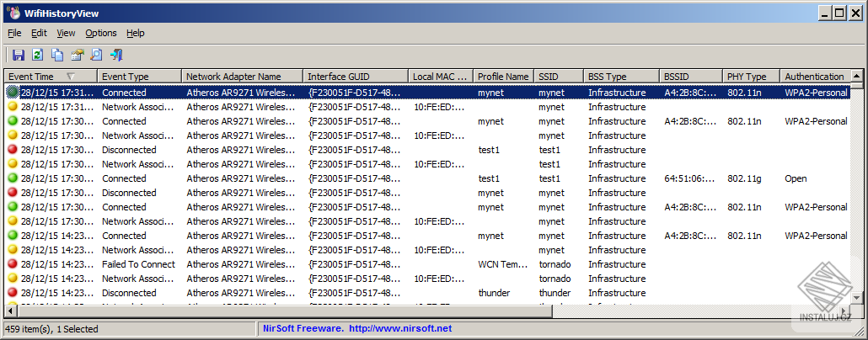Open the File menu
868x340 pixels.
[15, 33]
